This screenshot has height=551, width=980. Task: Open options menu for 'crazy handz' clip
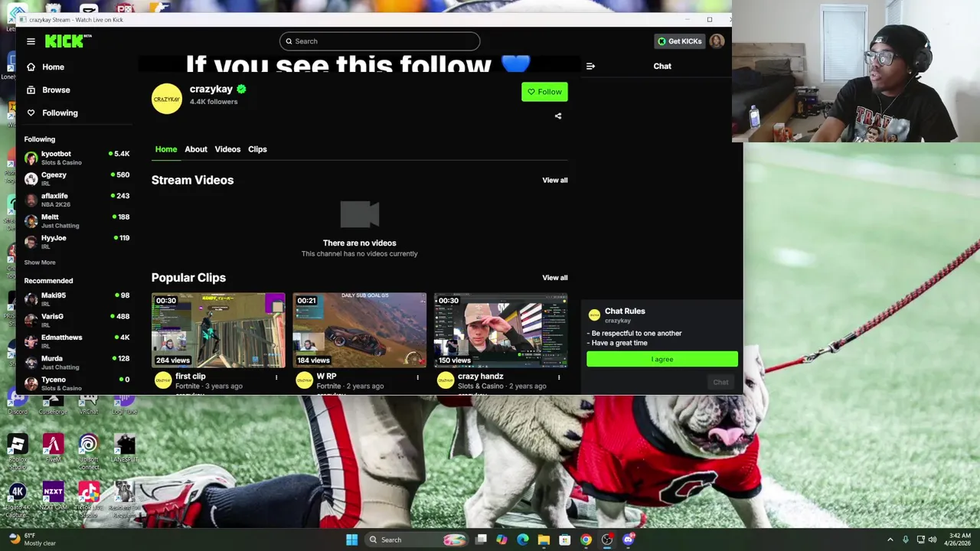coord(559,377)
